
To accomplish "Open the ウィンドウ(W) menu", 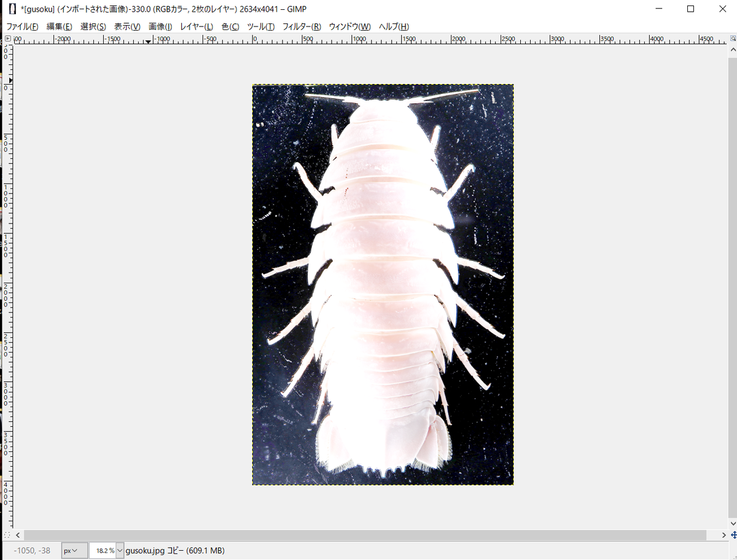I will 350,27.
